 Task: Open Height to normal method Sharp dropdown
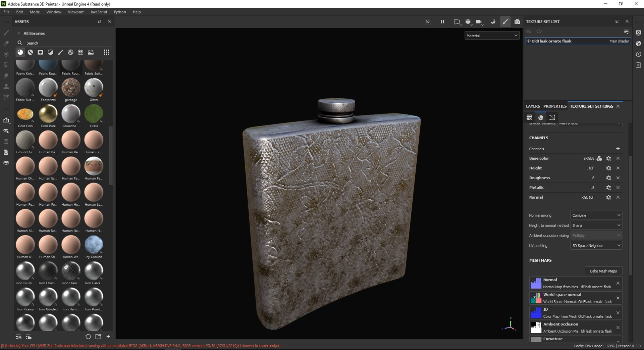coord(596,225)
